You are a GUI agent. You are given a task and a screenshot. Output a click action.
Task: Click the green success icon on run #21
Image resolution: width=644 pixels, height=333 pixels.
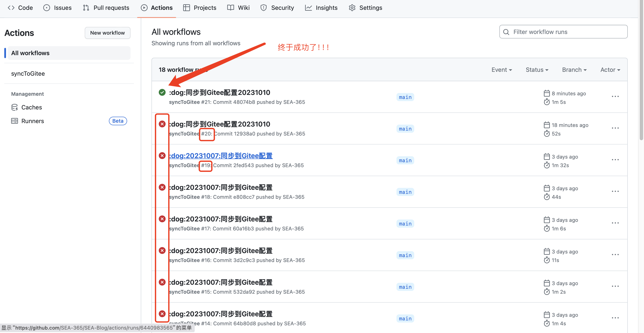[162, 92]
